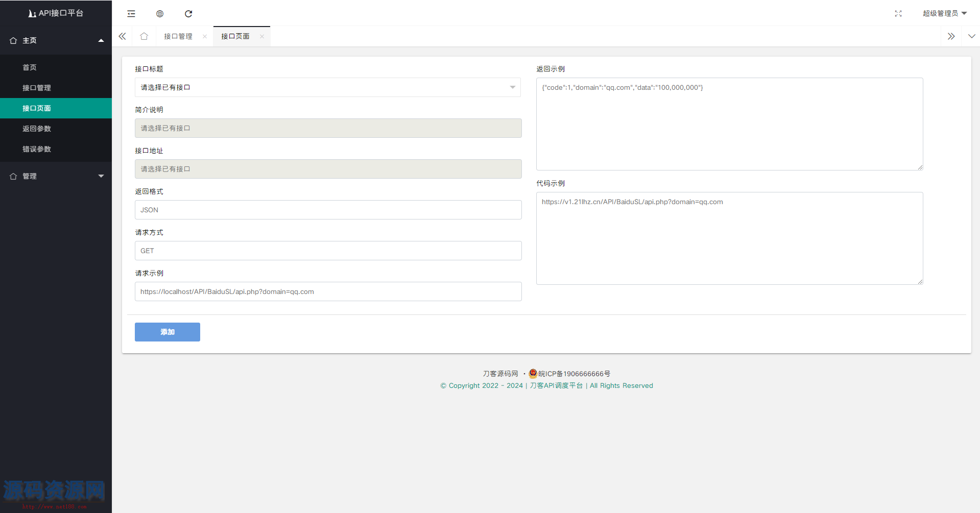Grab the 代码示例 textarea resize handle

(920, 282)
